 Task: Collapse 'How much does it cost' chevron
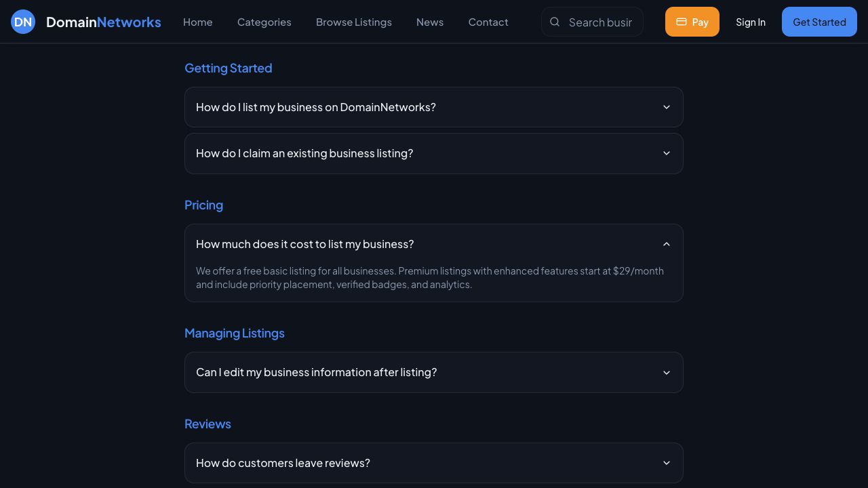click(x=667, y=244)
